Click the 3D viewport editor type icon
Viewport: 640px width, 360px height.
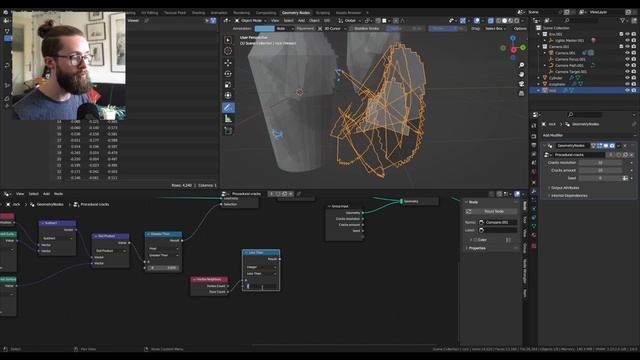point(226,20)
